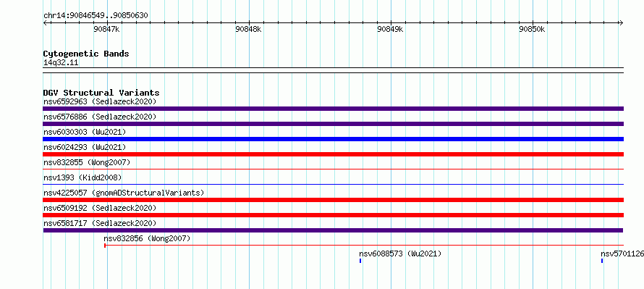Click the nsv6088573 (Wu2021) label

400,254
